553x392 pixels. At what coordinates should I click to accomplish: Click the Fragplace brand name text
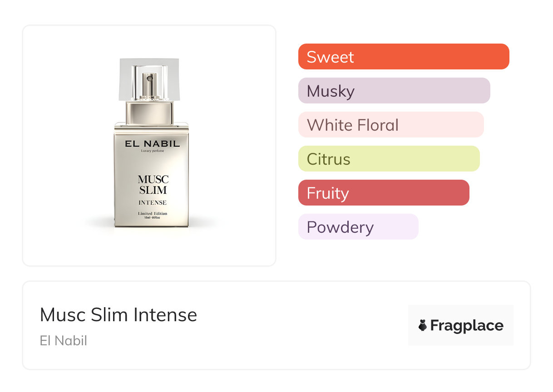coord(467,325)
